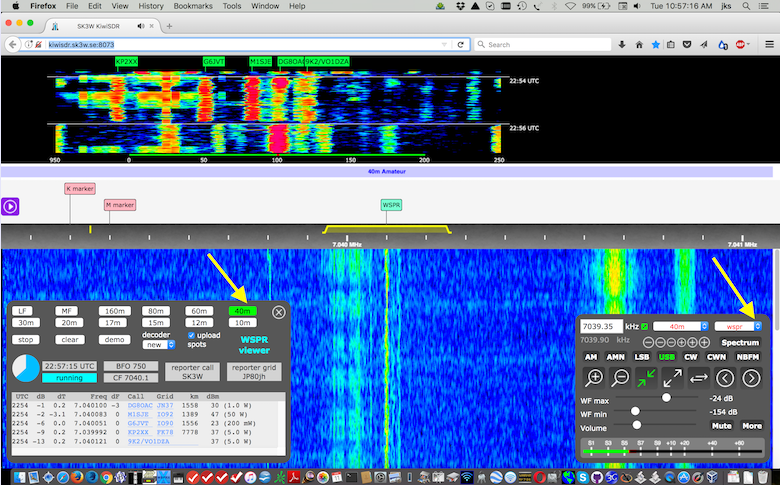Select the USB demodulation mode
Image resolution: width=780 pixels, height=485 pixels.
pos(666,356)
